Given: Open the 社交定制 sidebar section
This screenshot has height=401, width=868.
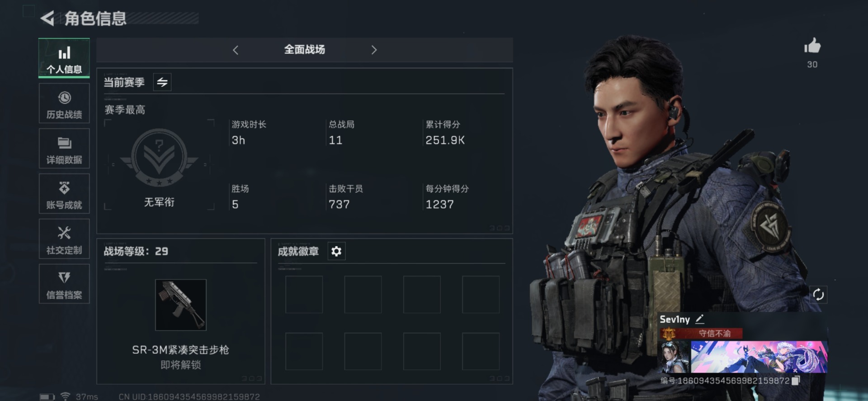Looking at the screenshot, I should click(64, 239).
